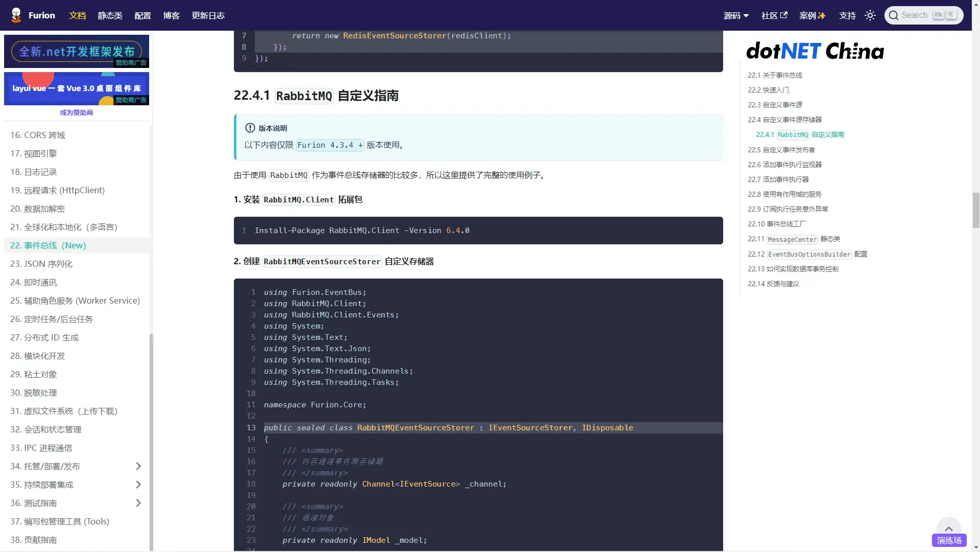The height and width of the screenshot is (552, 980).
Task: Click the Furion logo icon
Action: point(16,15)
